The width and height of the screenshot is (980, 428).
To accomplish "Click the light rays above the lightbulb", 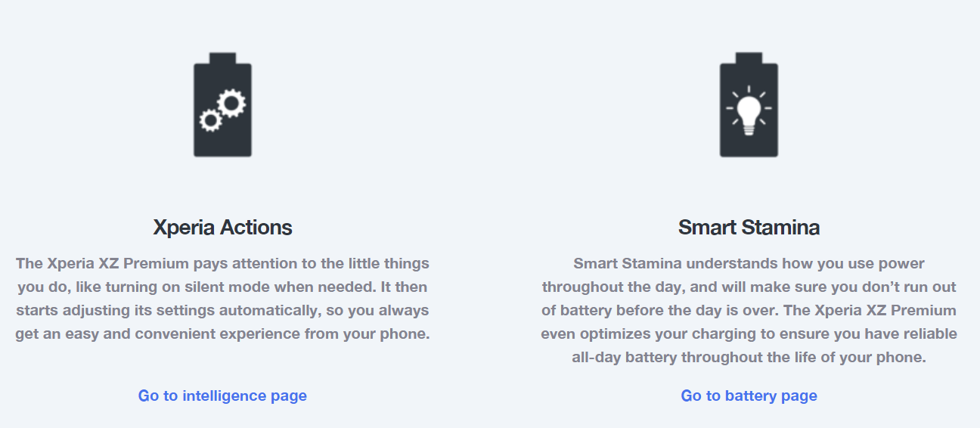I will click(x=749, y=90).
